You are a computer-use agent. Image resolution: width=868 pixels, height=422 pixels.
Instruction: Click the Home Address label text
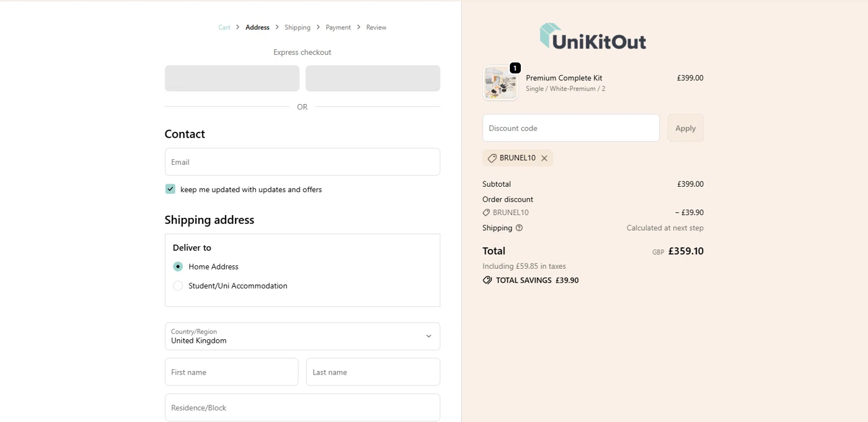point(214,266)
